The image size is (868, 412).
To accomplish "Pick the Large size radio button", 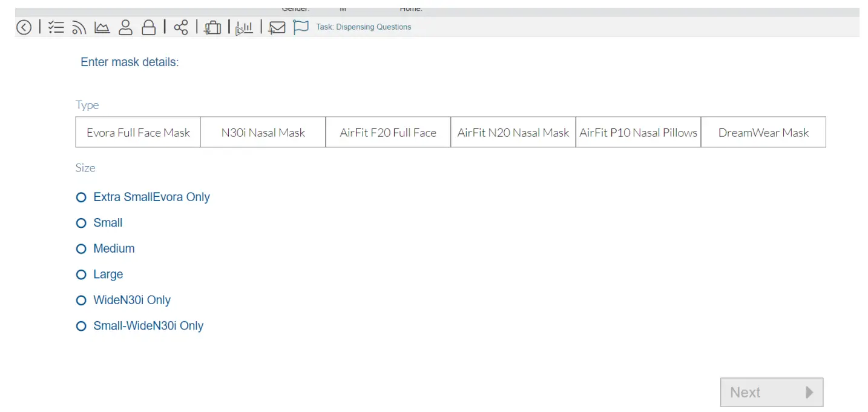I will (x=81, y=275).
